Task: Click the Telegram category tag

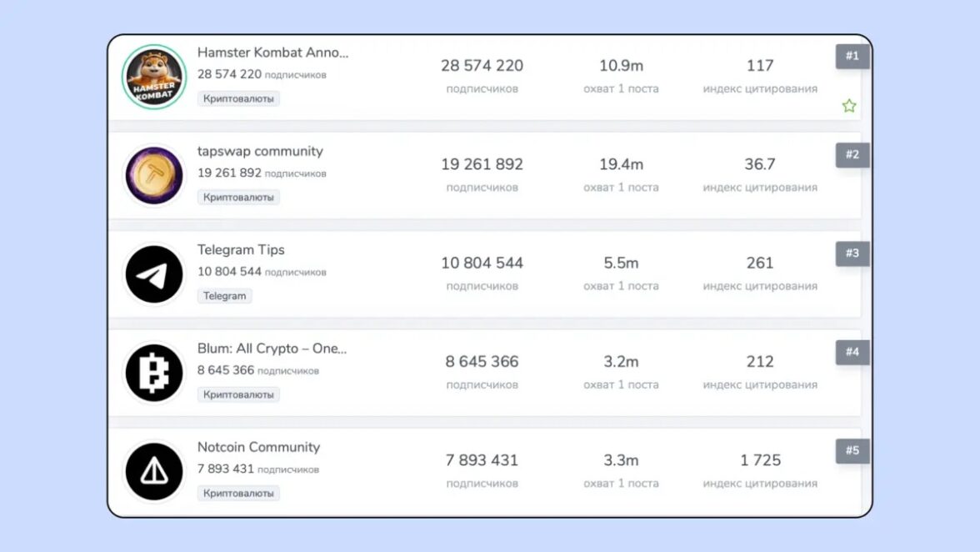Action: tap(224, 296)
